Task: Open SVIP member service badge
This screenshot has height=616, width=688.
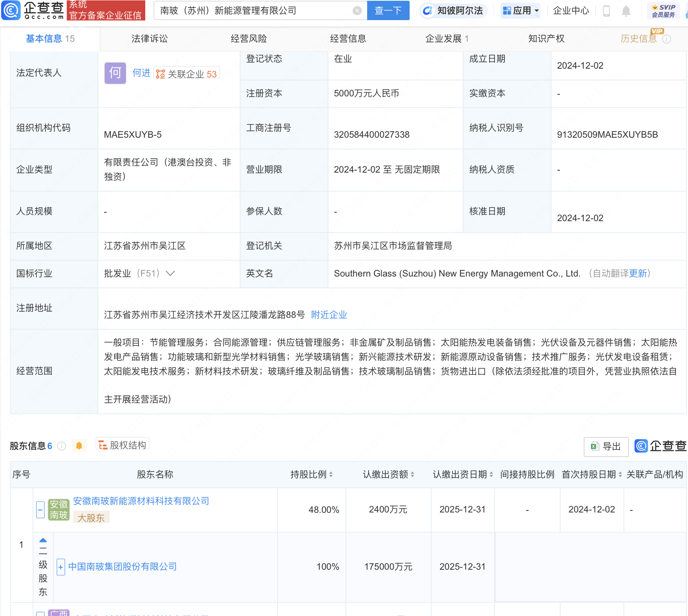Action: [663, 11]
